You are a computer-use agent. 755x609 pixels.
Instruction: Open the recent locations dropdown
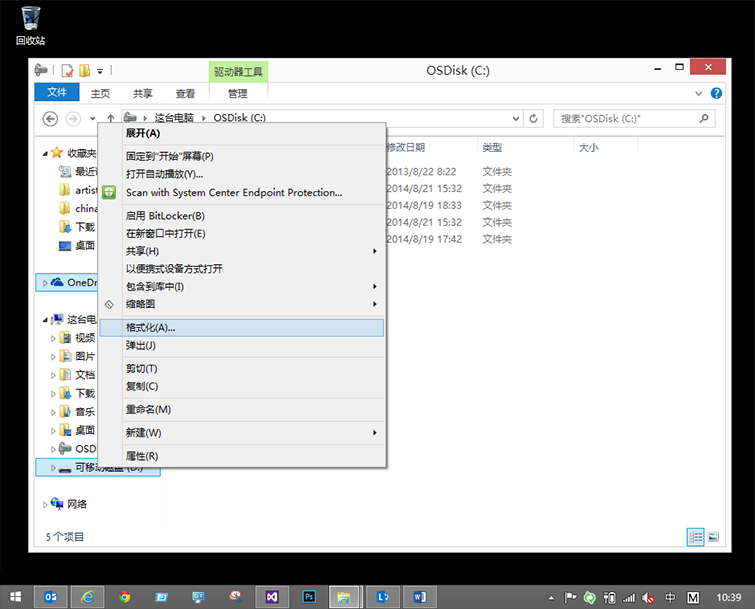click(x=92, y=118)
